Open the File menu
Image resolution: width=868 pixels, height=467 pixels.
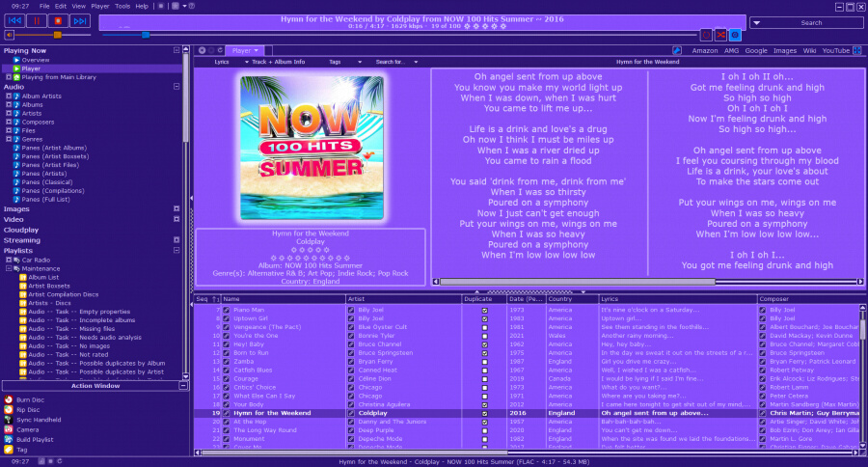[x=44, y=6]
